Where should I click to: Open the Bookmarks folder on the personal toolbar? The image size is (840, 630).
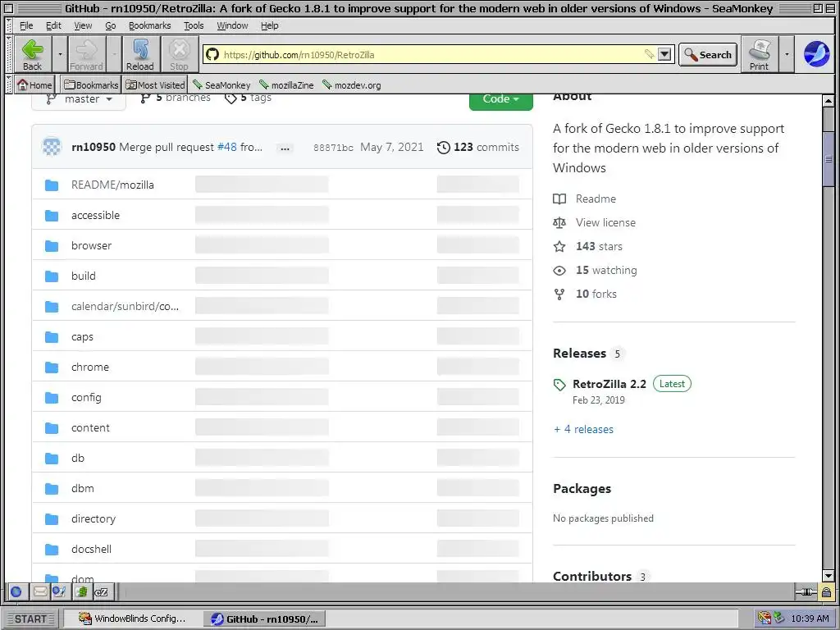click(x=90, y=84)
